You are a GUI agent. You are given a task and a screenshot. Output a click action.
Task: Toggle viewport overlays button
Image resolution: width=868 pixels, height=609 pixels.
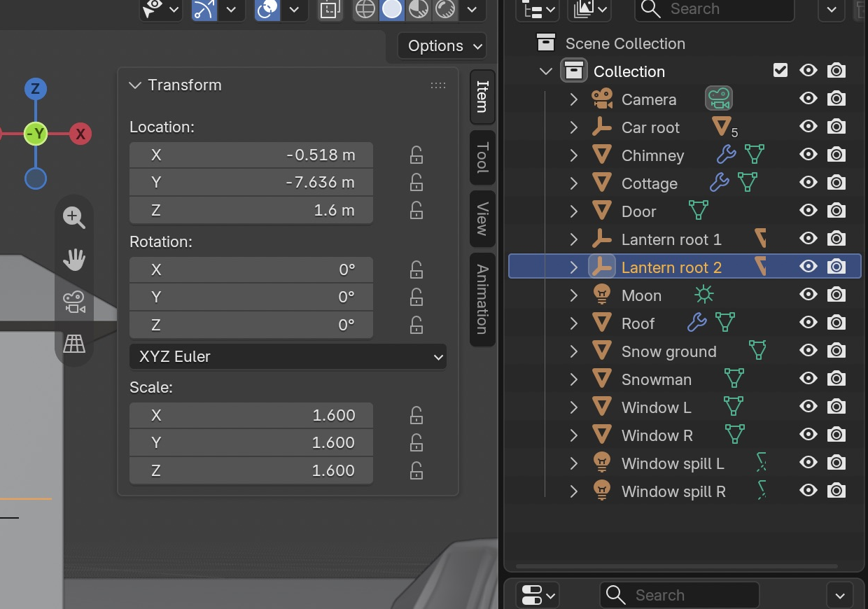267,10
